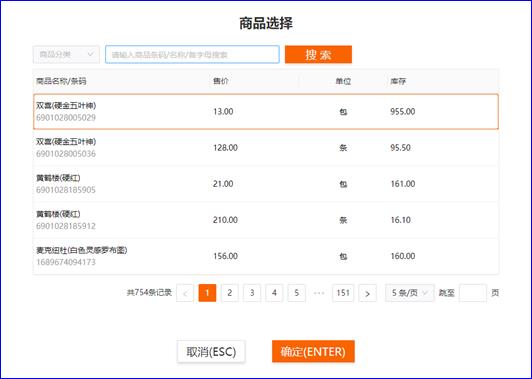The image size is (532, 379).
Task: Select row with barcode 6901028005036
Action: click(x=266, y=148)
